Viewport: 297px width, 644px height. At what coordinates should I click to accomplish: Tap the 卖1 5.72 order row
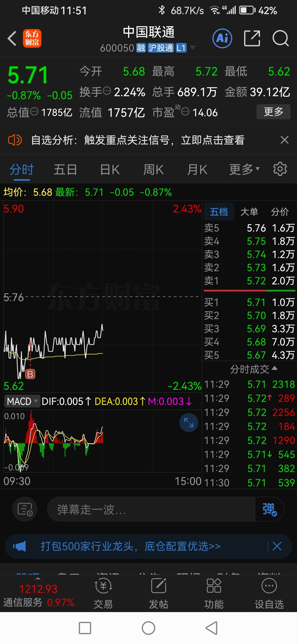249,281
